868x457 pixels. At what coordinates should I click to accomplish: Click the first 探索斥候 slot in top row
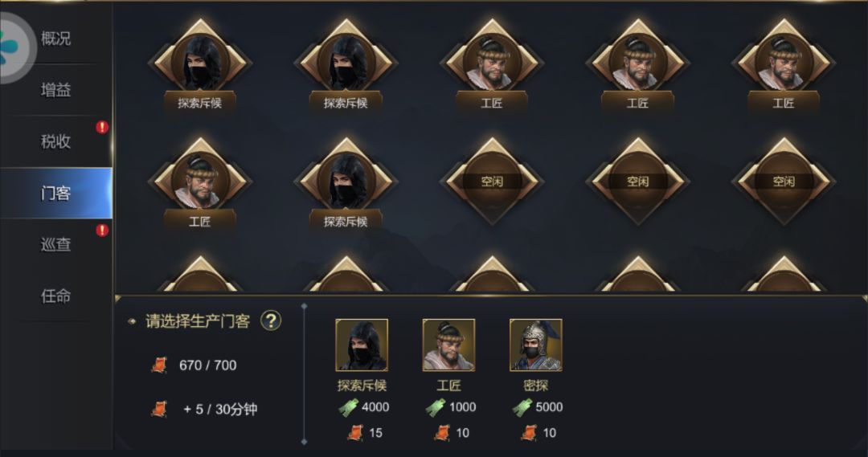[x=200, y=63]
